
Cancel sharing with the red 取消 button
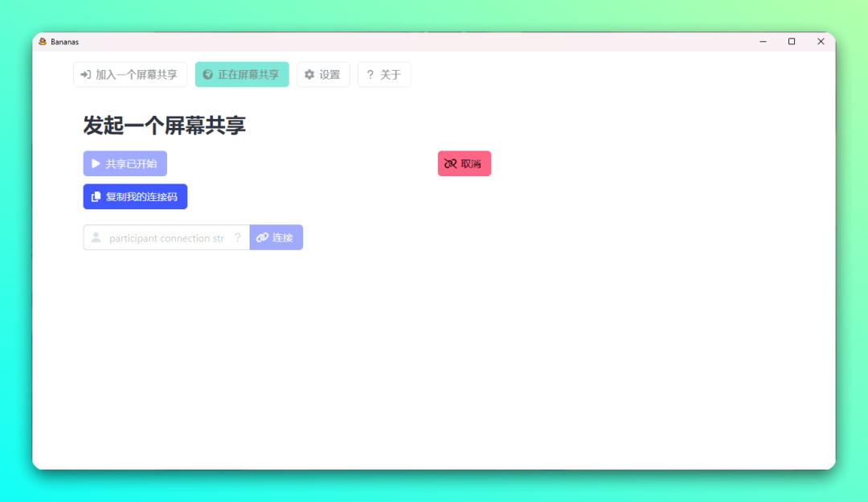(x=465, y=164)
